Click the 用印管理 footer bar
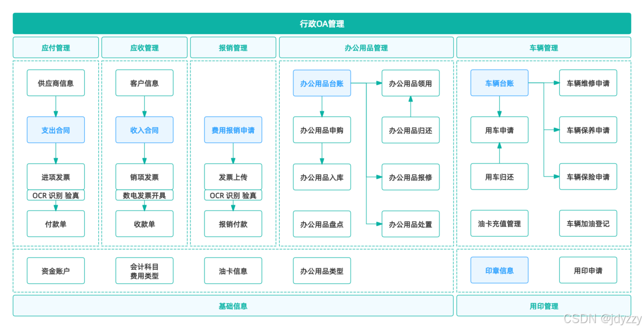The height and width of the screenshot is (329, 644). [544, 306]
